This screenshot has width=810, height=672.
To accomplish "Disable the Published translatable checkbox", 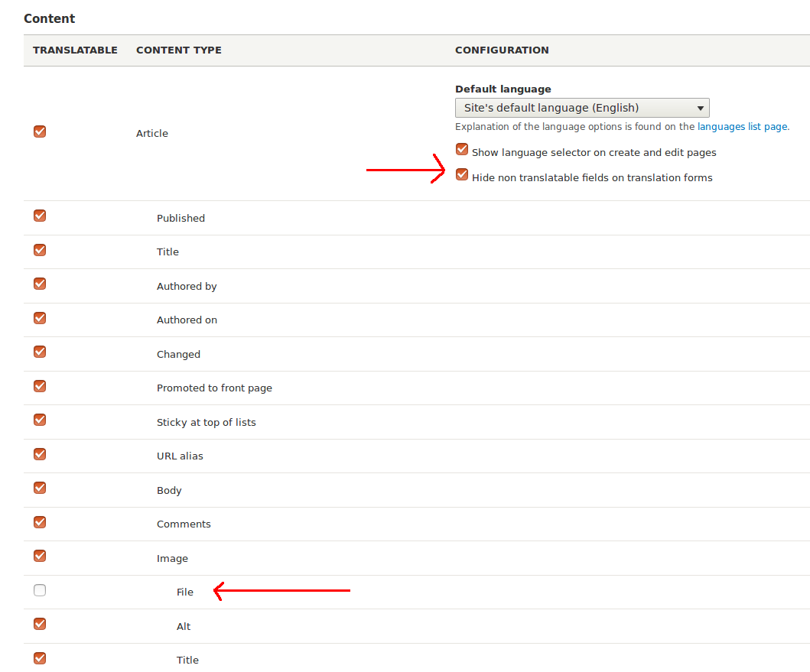I will pos(39,216).
